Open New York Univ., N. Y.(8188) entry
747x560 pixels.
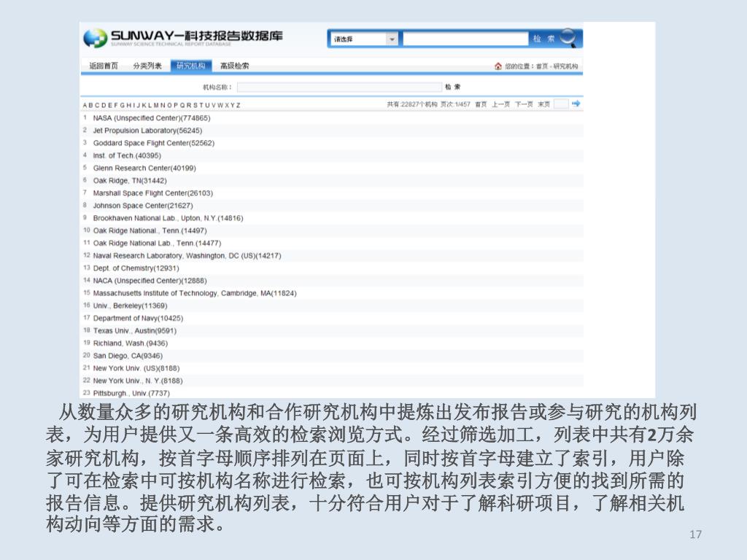[138, 381]
